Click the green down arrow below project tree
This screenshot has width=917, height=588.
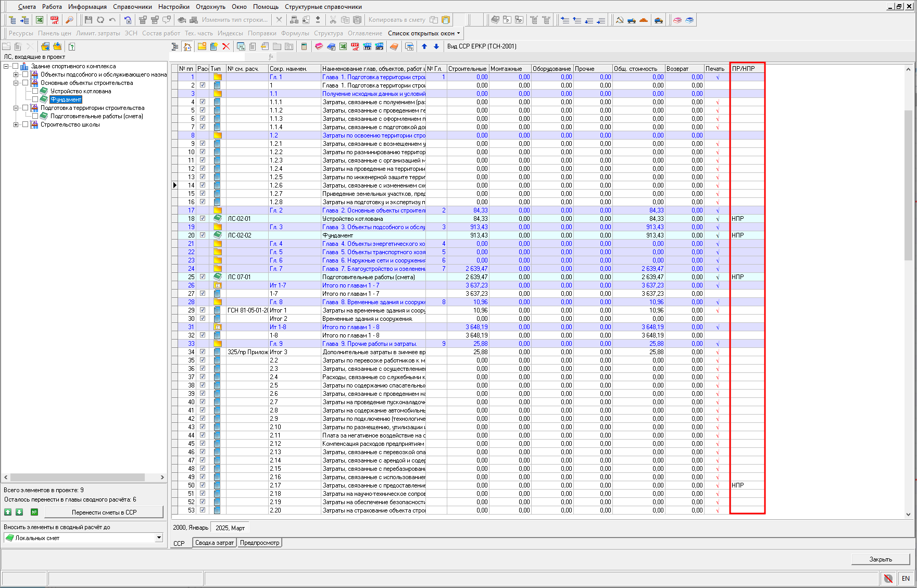(19, 512)
